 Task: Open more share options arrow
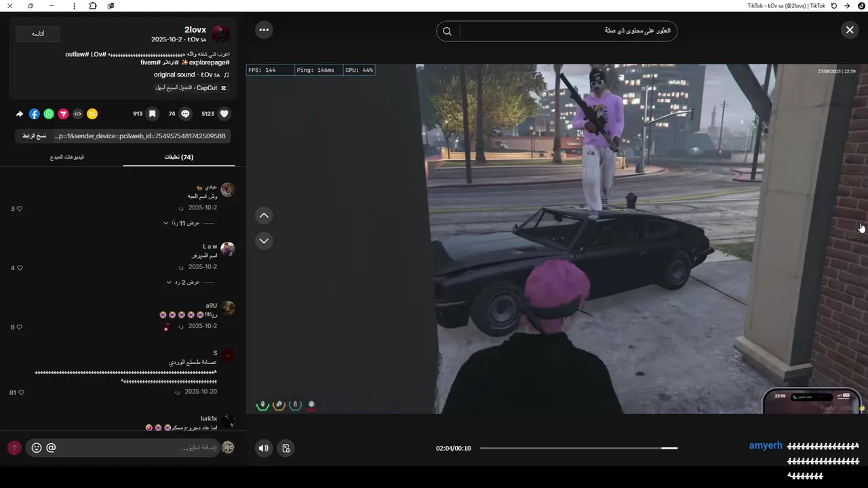[x=20, y=114]
